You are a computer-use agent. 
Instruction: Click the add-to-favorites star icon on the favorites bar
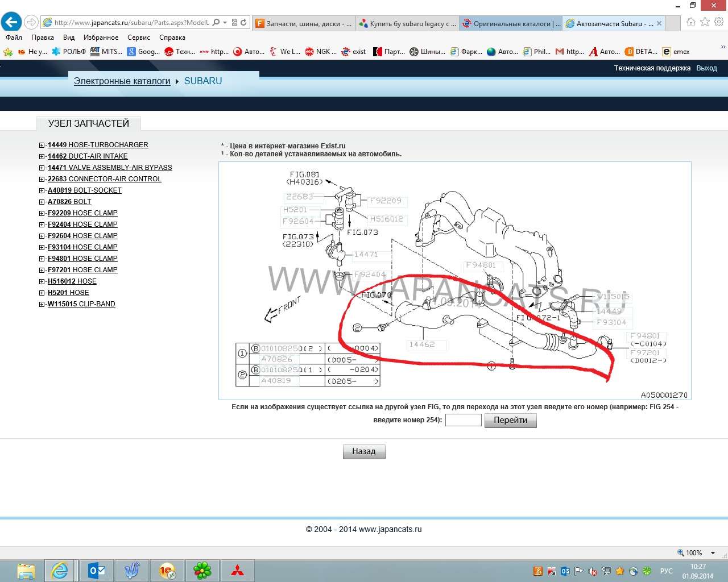pyautogui.click(x=8, y=52)
